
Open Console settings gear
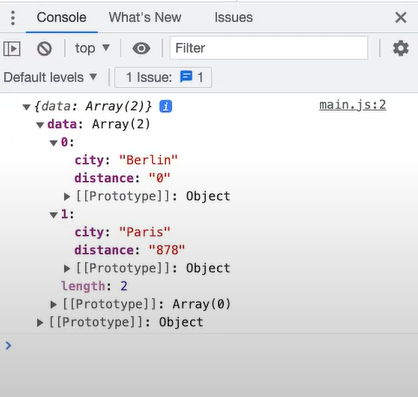coord(401,48)
